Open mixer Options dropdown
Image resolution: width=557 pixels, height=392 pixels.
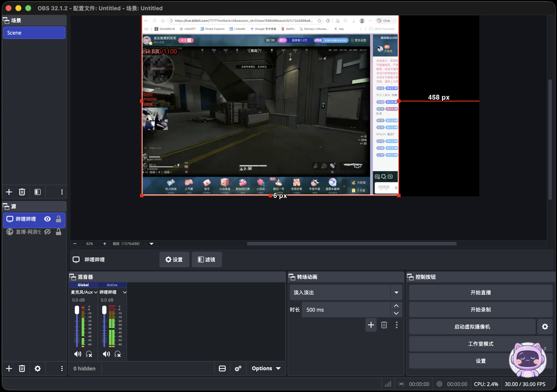(266, 368)
